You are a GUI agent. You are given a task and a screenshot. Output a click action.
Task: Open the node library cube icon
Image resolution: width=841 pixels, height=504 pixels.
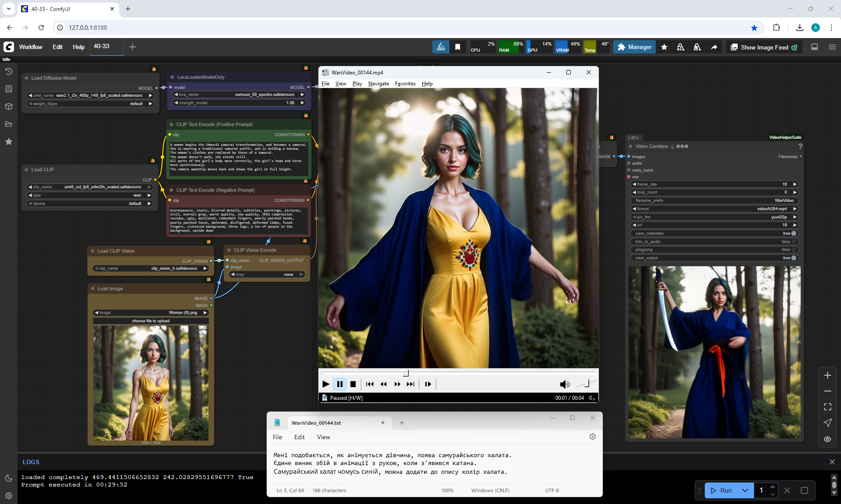[9, 106]
